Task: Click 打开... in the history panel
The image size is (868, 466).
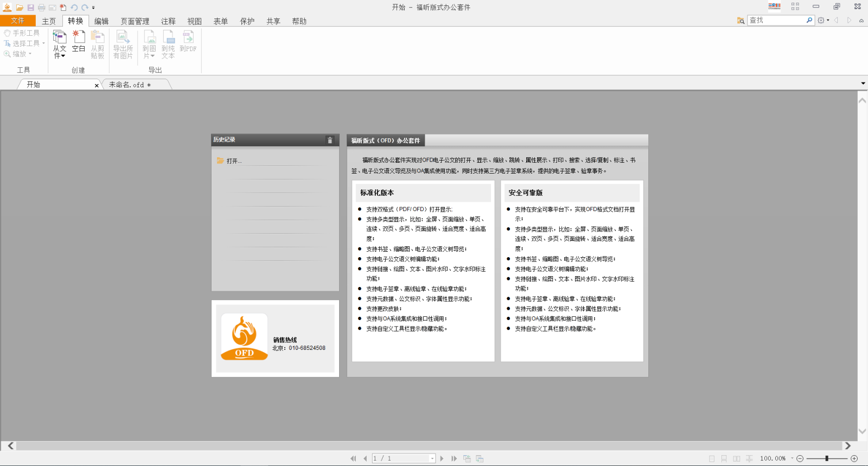Action: [x=234, y=161]
